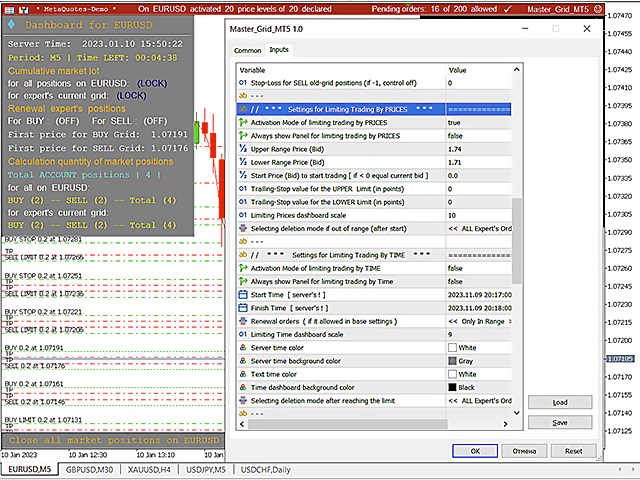Toggle Activation Mode by PRICES true value
The image size is (640, 480).
(x=455, y=122)
